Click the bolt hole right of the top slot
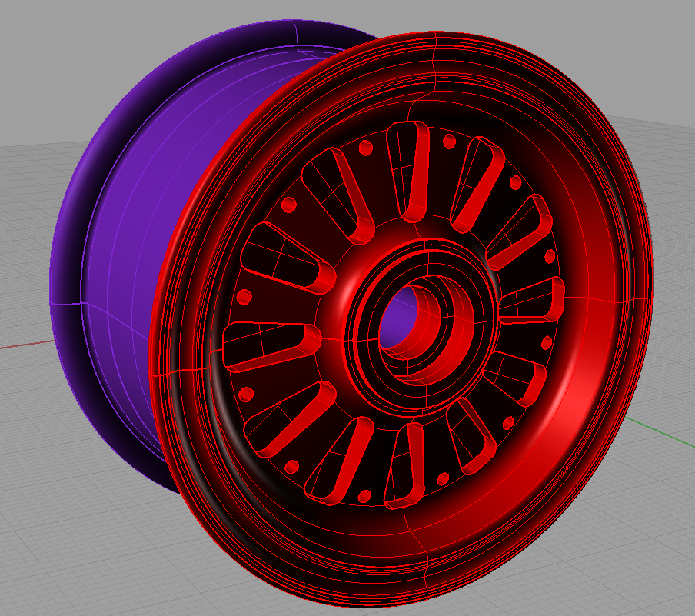The image size is (695, 616). pyautogui.click(x=449, y=141)
